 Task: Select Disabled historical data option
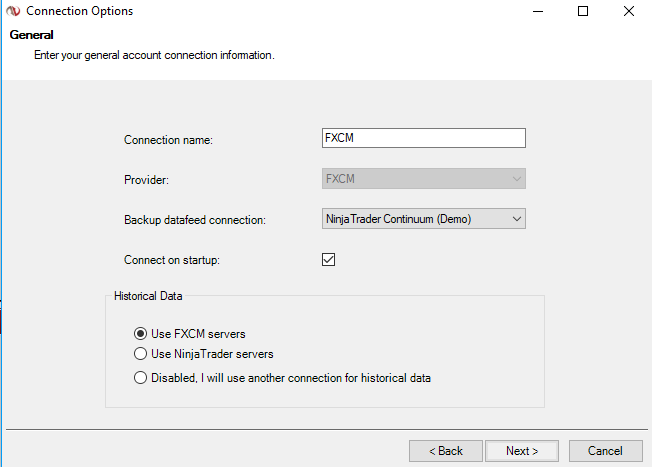pyautogui.click(x=140, y=378)
